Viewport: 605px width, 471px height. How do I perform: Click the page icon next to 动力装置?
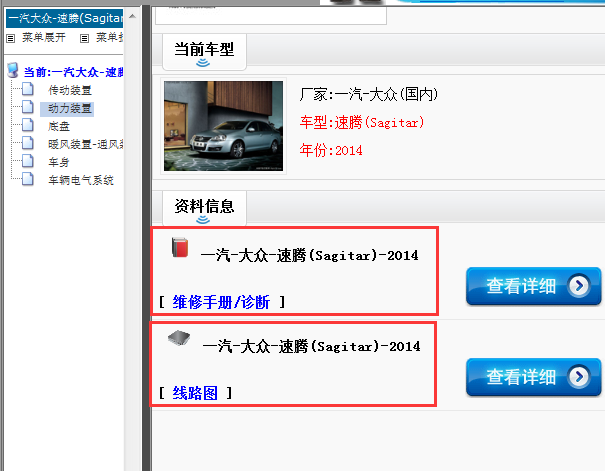28,107
